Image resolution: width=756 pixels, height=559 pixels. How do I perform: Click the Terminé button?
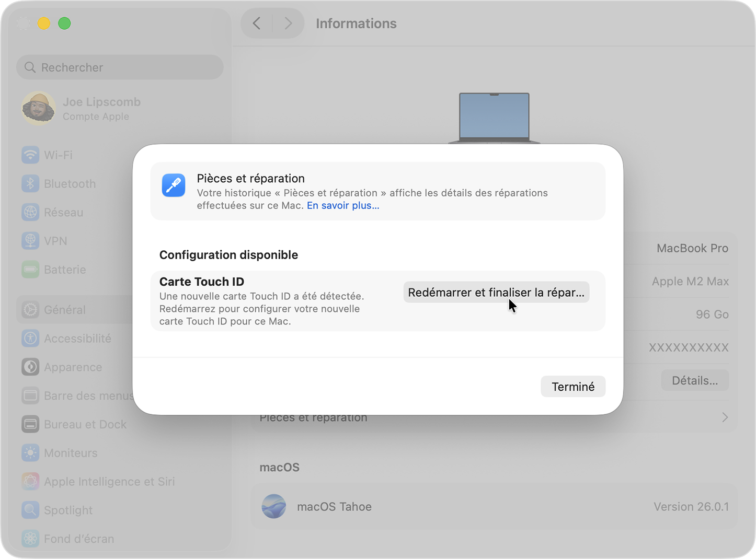tap(573, 387)
